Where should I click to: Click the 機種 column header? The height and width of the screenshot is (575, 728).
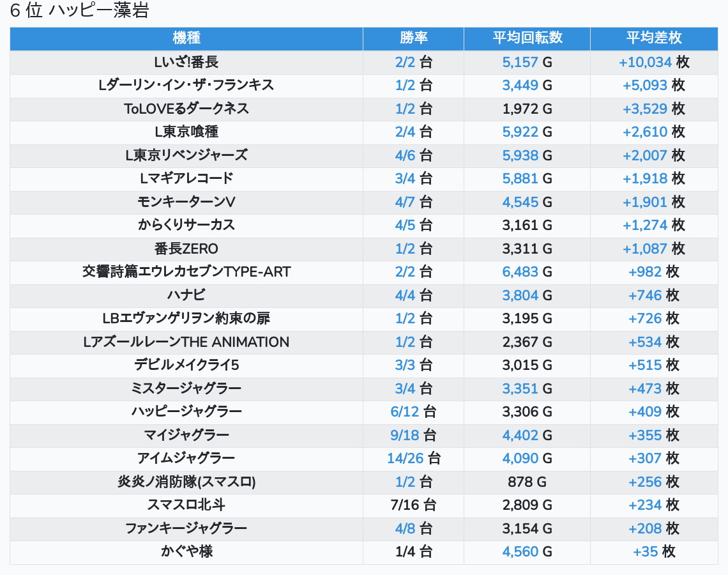(x=186, y=38)
